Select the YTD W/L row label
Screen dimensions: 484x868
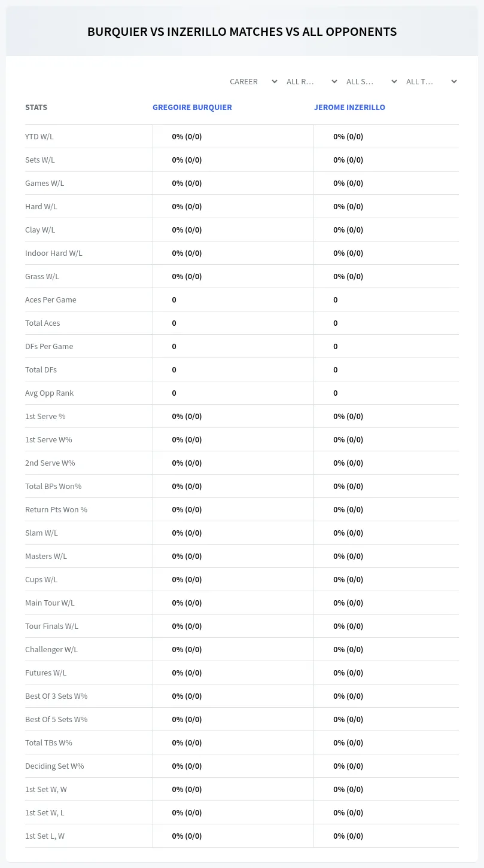coord(39,136)
